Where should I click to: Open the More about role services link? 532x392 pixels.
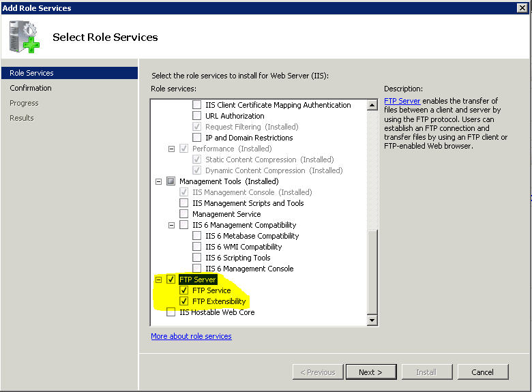click(x=191, y=336)
